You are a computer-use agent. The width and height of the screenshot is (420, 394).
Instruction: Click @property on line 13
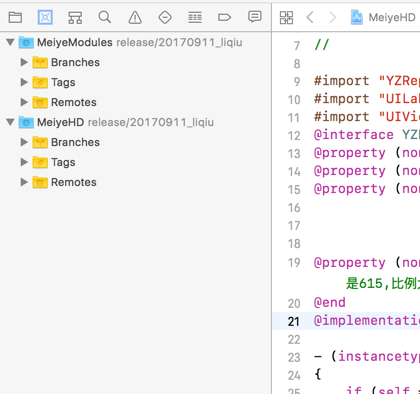pos(350,153)
